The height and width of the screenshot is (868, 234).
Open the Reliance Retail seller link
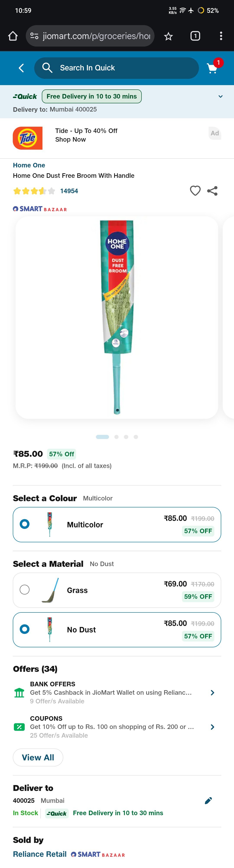point(40,854)
